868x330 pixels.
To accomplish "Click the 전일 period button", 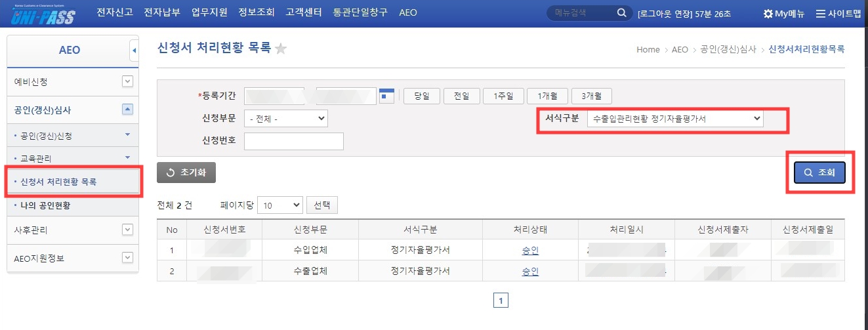I will 462,96.
